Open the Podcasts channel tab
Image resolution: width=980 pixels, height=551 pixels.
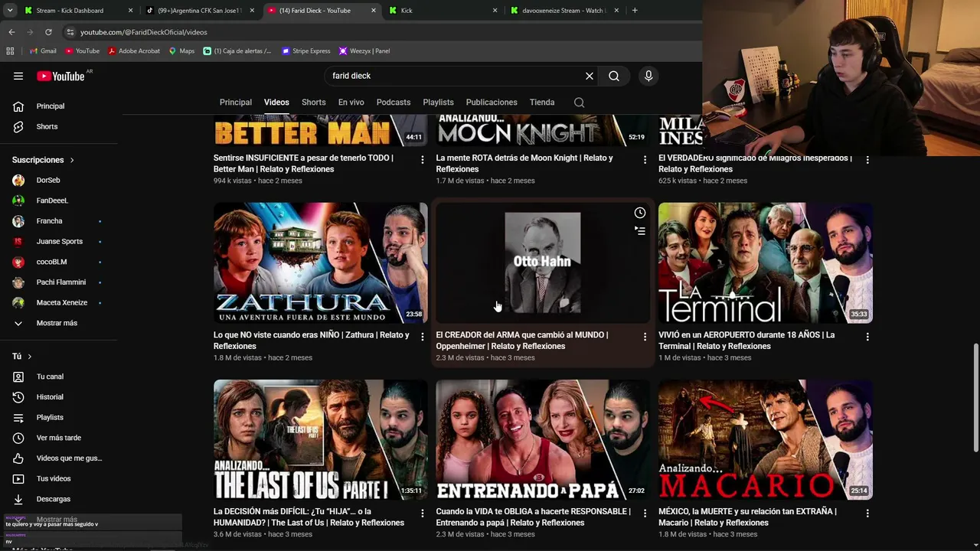pos(394,103)
